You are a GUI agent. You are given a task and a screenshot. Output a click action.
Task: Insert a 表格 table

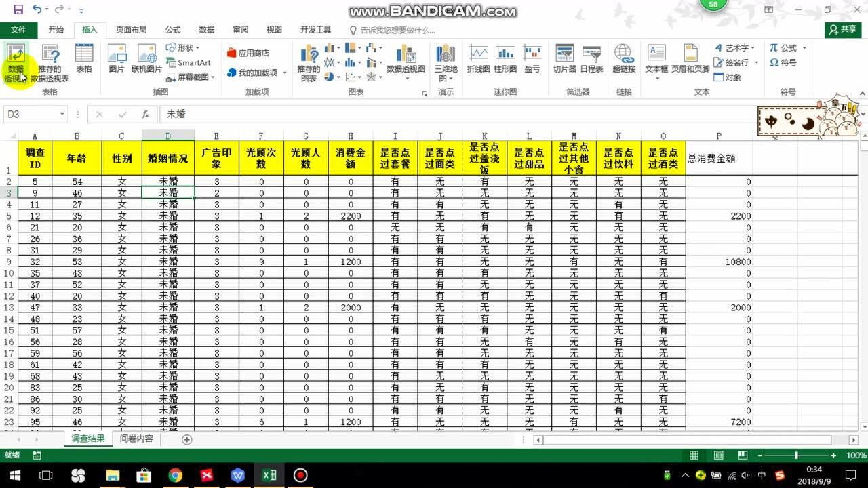coord(84,59)
